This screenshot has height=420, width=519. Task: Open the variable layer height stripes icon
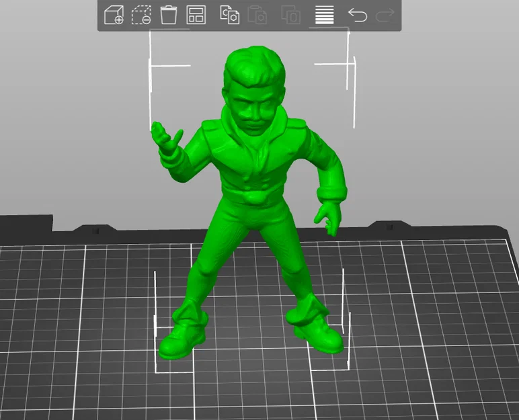point(324,15)
